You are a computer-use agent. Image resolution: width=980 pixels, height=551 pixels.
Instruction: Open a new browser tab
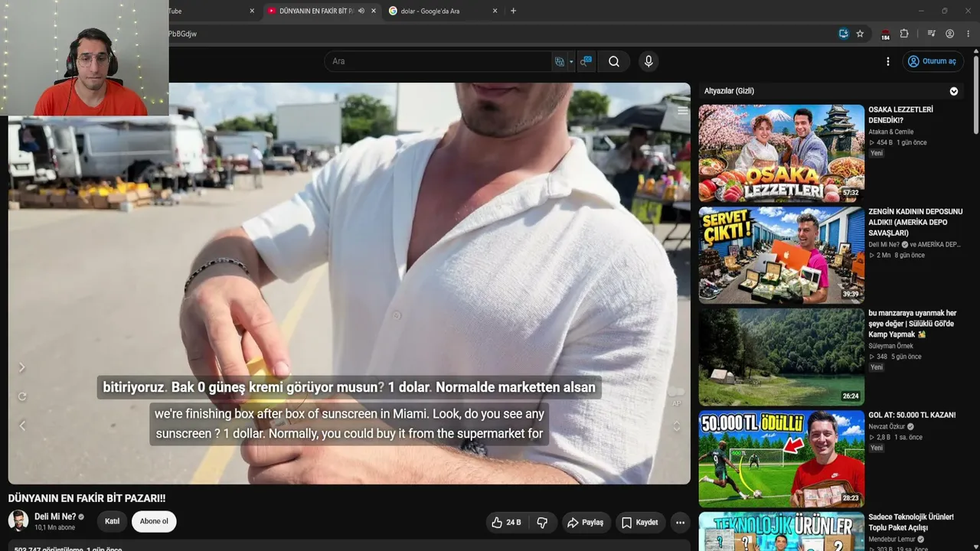tap(513, 11)
